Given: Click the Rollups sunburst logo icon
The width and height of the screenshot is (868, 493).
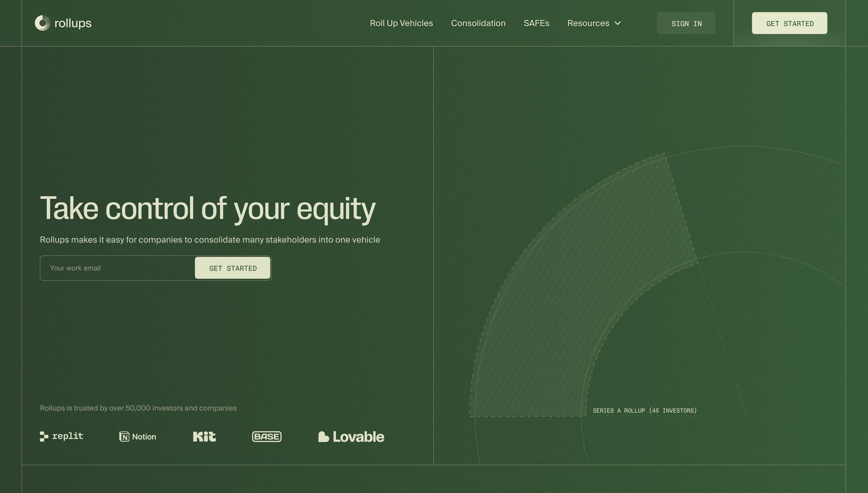Looking at the screenshot, I should click(x=42, y=23).
